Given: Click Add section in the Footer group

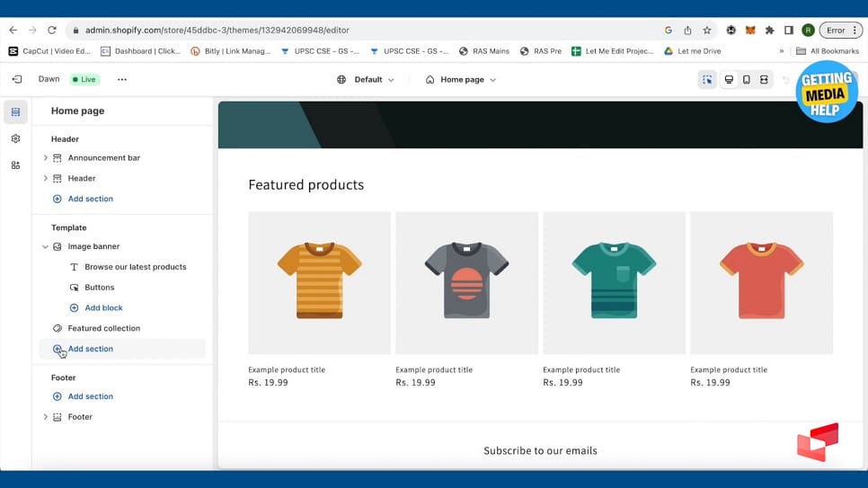Looking at the screenshot, I should click(x=90, y=396).
